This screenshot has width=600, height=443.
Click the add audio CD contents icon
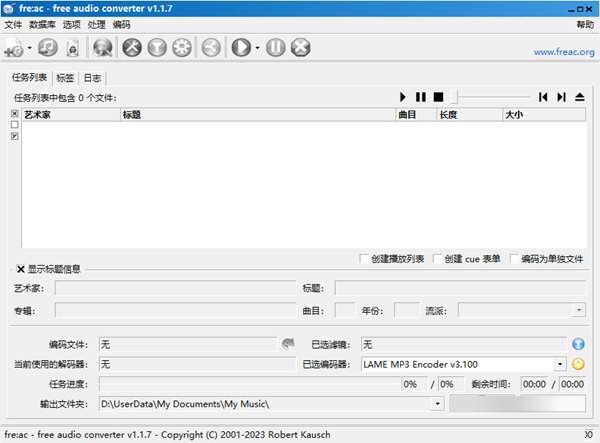coord(47,47)
